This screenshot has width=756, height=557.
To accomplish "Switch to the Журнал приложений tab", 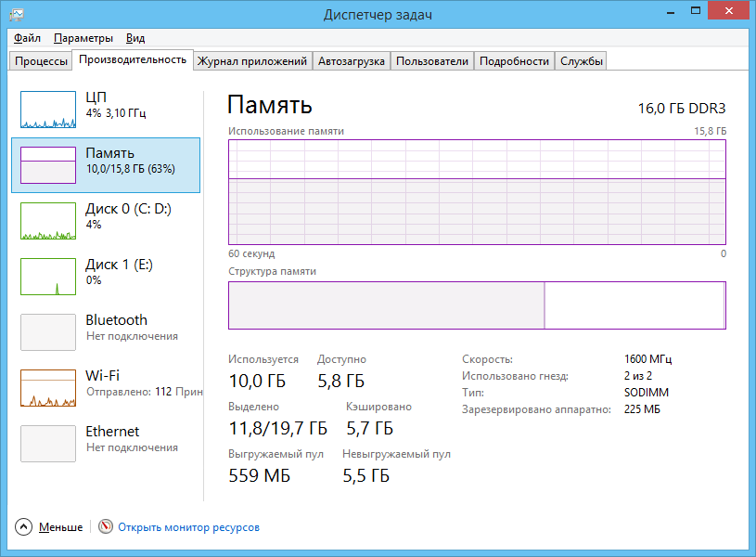I will (251, 61).
